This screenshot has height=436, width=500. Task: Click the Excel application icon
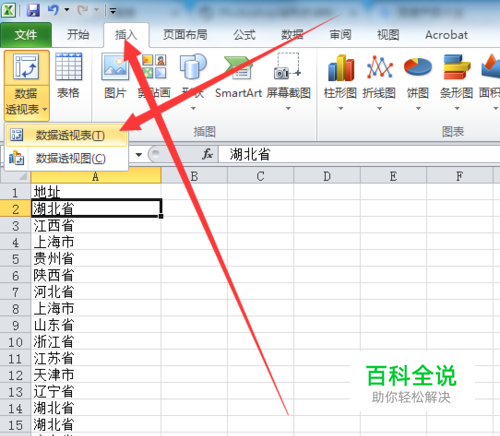click(x=9, y=10)
